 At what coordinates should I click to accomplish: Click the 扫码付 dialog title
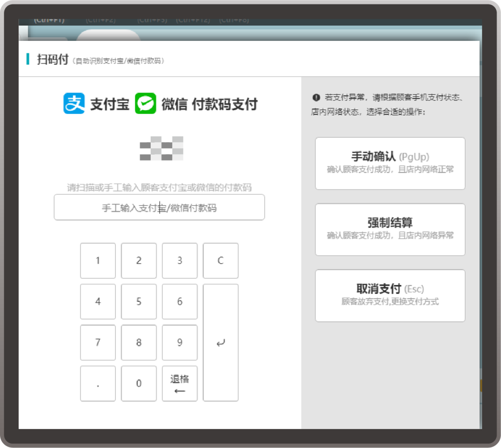coord(53,59)
